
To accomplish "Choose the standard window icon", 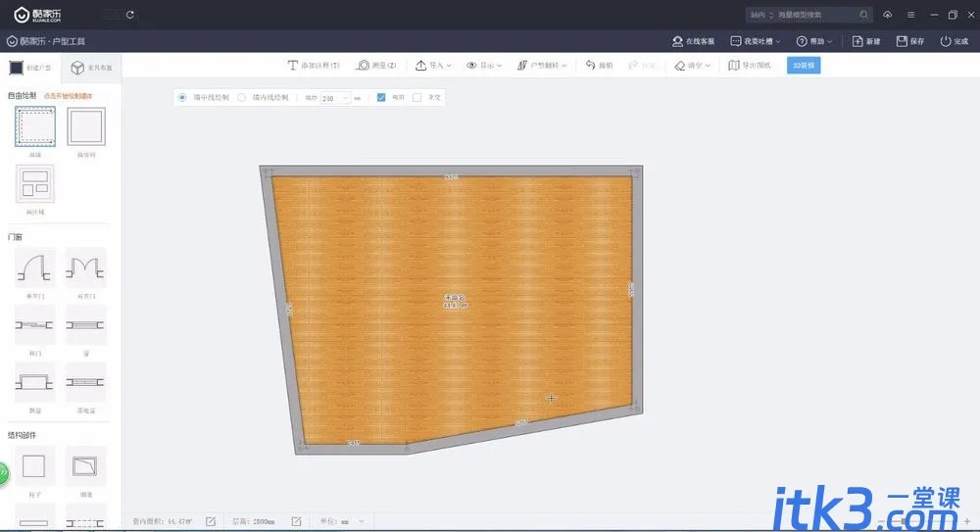I will tap(85, 325).
